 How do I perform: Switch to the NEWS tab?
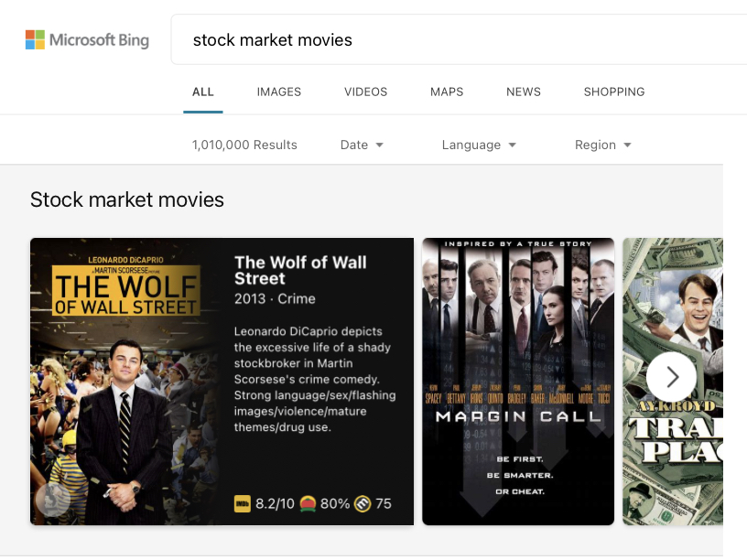pyautogui.click(x=524, y=92)
